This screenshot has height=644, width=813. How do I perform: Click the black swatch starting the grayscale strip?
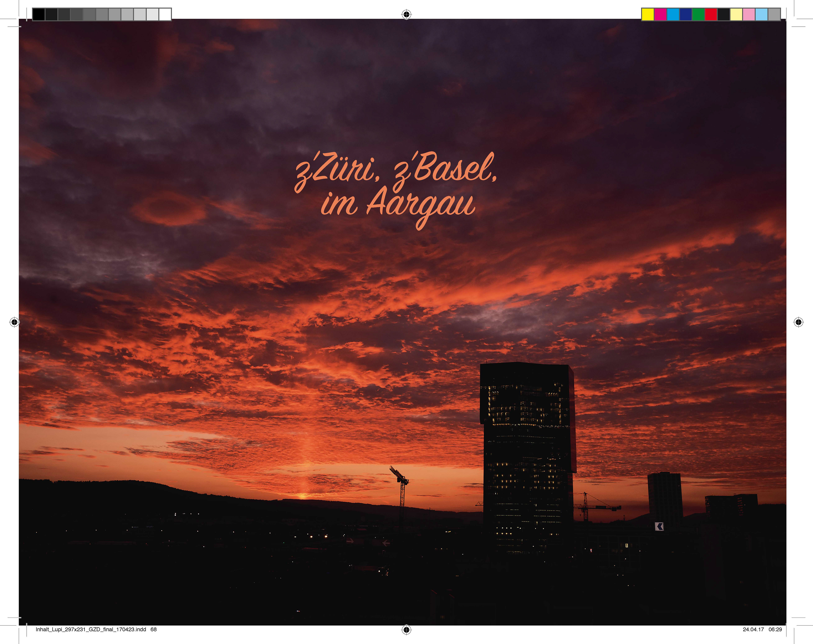39,14
